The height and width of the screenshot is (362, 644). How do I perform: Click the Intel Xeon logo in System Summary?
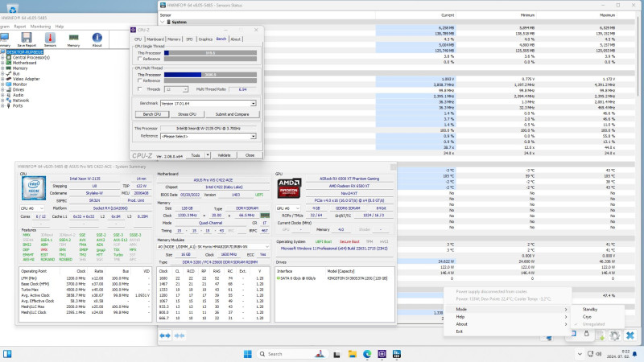pos(33,188)
